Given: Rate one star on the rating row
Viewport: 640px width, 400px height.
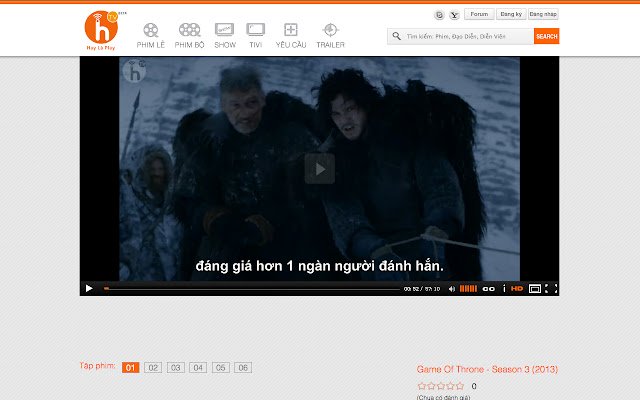Looking at the screenshot, I should [x=422, y=386].
